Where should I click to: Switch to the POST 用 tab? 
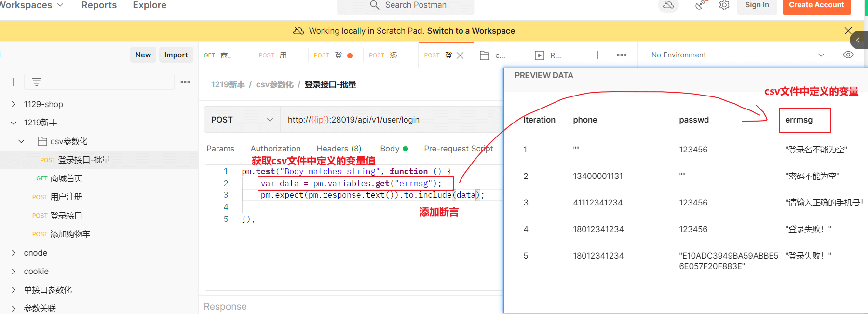point(273,55)
